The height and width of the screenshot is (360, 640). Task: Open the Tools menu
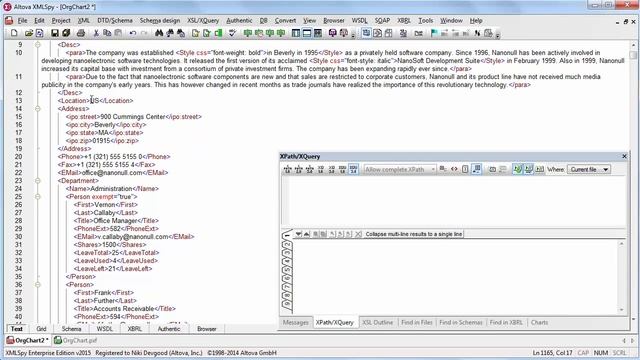pos(425,20)
